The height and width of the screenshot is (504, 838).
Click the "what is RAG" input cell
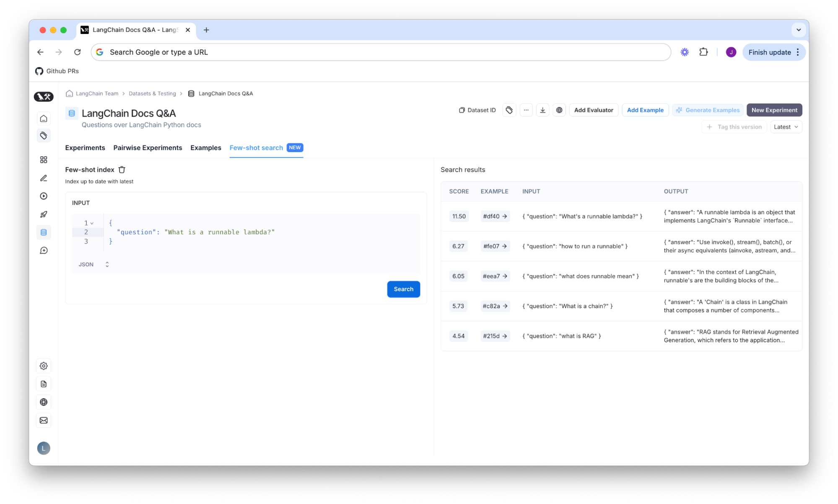(562, 336)
